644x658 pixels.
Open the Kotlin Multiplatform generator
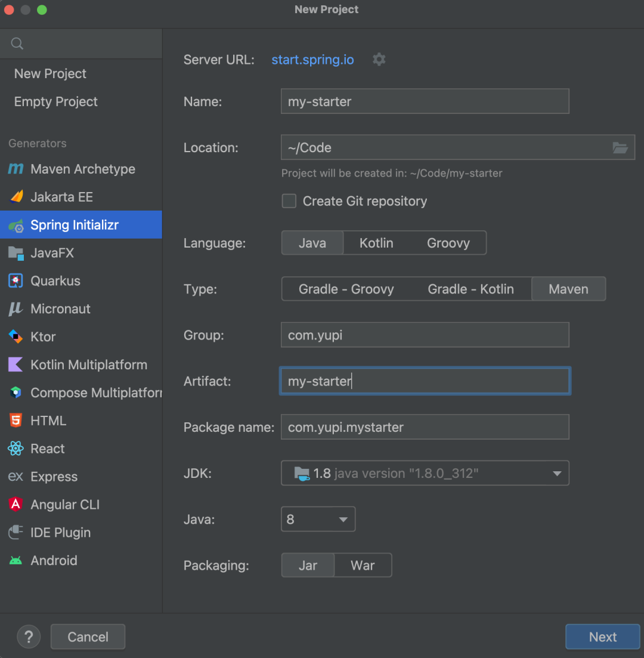pos(88,365)
